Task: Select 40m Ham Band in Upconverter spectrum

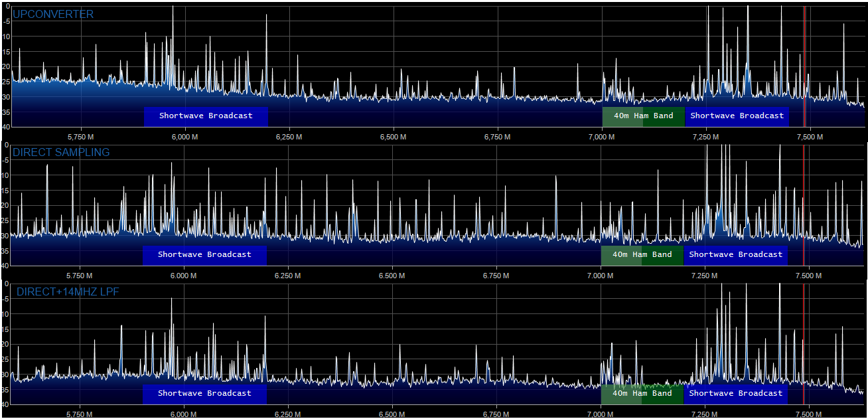Action: point(643,116)
